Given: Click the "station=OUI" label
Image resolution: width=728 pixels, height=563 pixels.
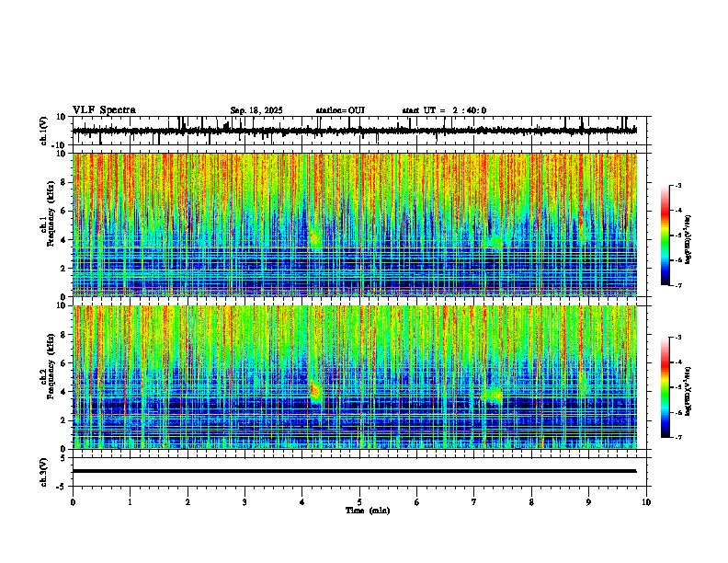Looking at the screenshot, I should pos(340,110).
